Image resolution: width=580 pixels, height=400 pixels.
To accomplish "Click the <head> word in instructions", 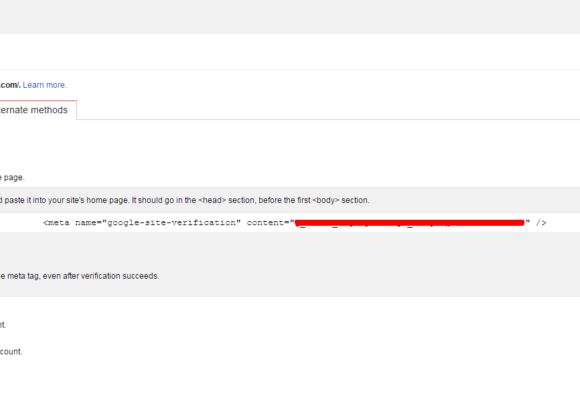I will (x=212, y=200).
